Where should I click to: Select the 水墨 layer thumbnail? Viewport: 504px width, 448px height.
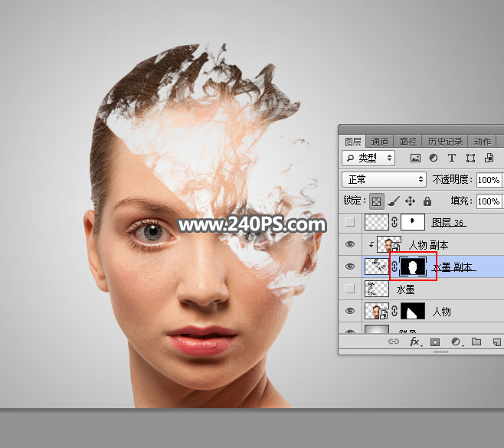click(377, 289)
